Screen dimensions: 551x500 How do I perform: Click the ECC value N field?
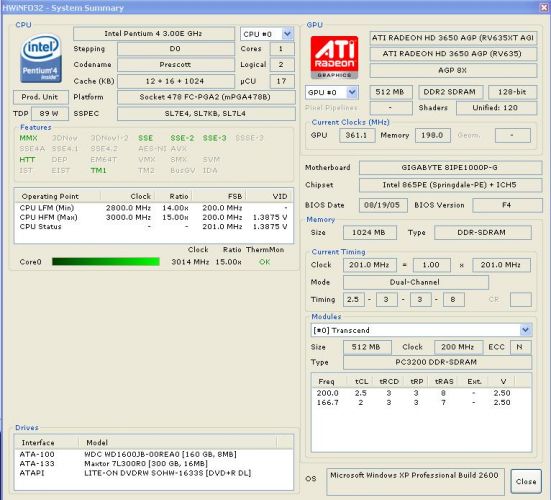click(x=520, y=347)
